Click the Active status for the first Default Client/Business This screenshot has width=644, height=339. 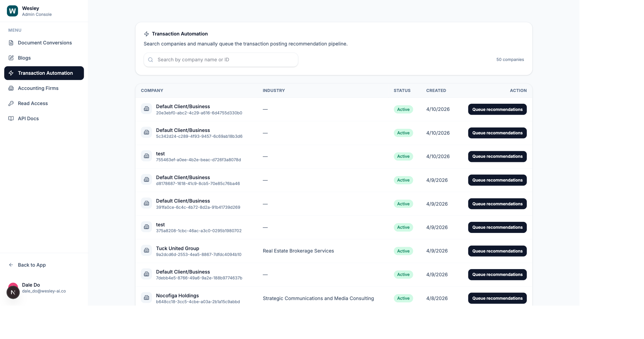[x=403, y=109]
